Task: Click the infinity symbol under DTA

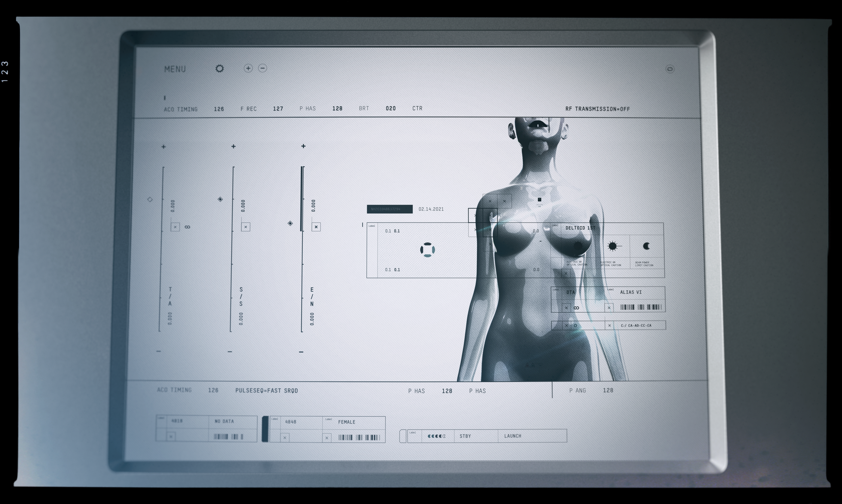Action: (576, 308)
